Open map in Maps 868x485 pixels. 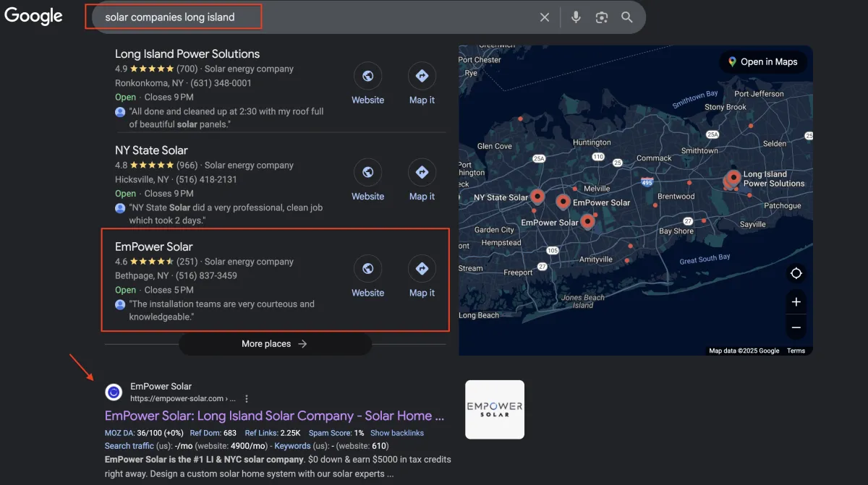tap(763, 62)
